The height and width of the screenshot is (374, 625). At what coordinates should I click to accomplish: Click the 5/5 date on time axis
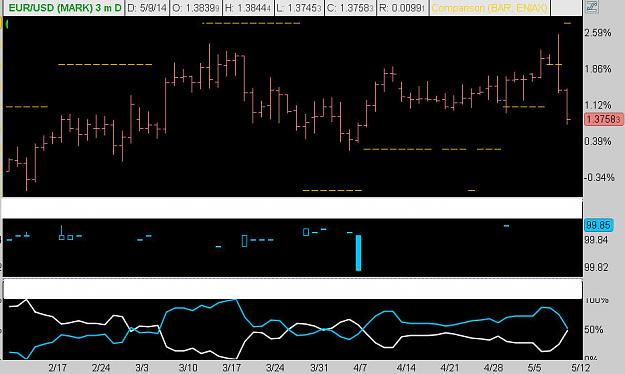tap(535, 367)
